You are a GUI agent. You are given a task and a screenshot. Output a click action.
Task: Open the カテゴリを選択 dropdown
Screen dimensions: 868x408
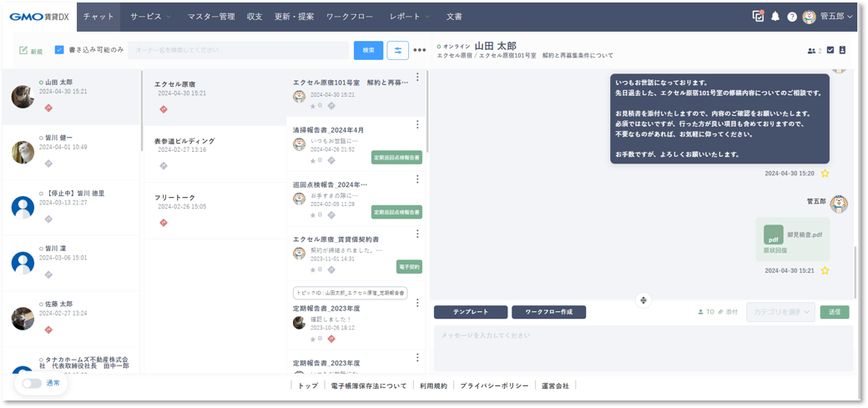click(780, 312)
